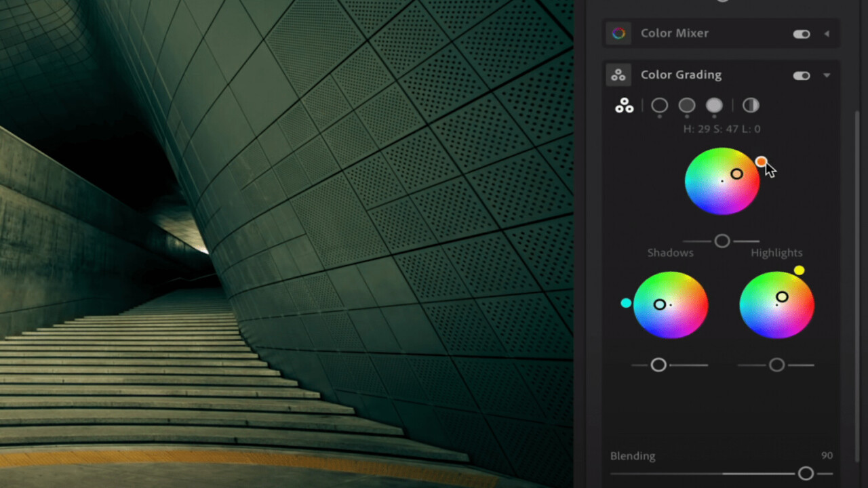Click the Color Grading panel icon
Image resolution: width=868 pixels, height=488 pixels.
pyautogui.click(x=618, y=75)
